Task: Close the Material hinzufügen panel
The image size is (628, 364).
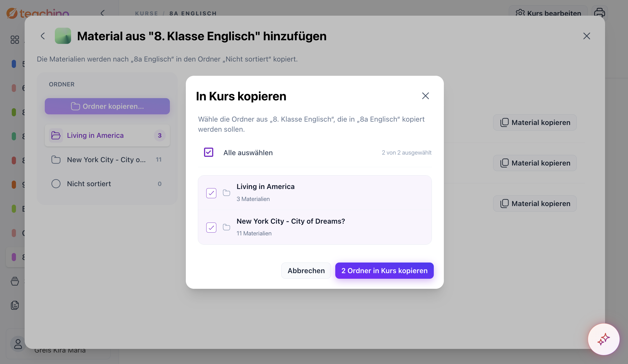Action: point(587,36)
